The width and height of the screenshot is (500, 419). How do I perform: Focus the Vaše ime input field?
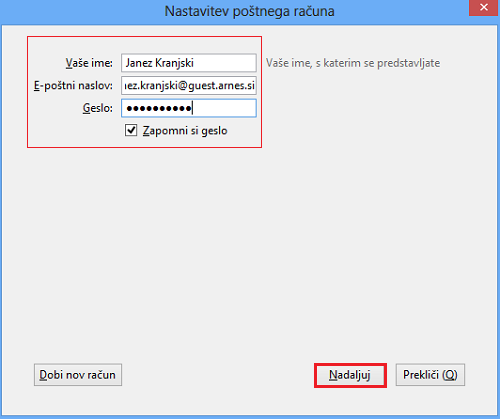tap(189, 63)
